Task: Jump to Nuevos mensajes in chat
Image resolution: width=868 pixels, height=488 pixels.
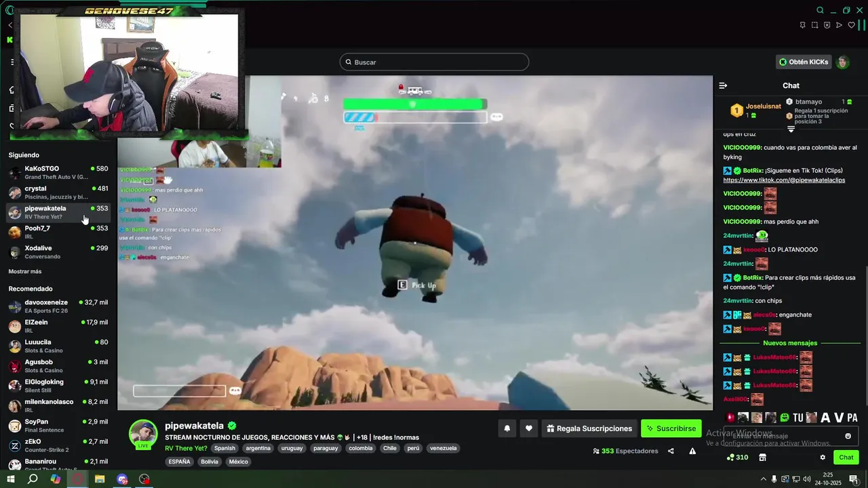Action: tap(790, 343)
